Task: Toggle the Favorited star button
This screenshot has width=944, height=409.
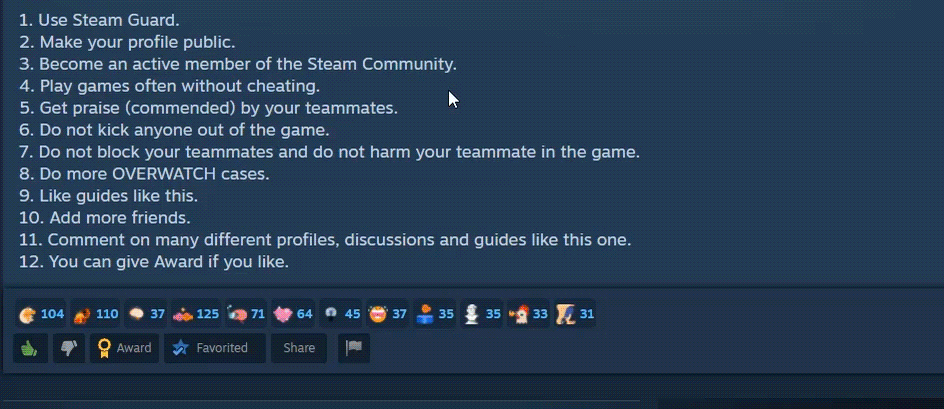Action: tap(215, 348)
